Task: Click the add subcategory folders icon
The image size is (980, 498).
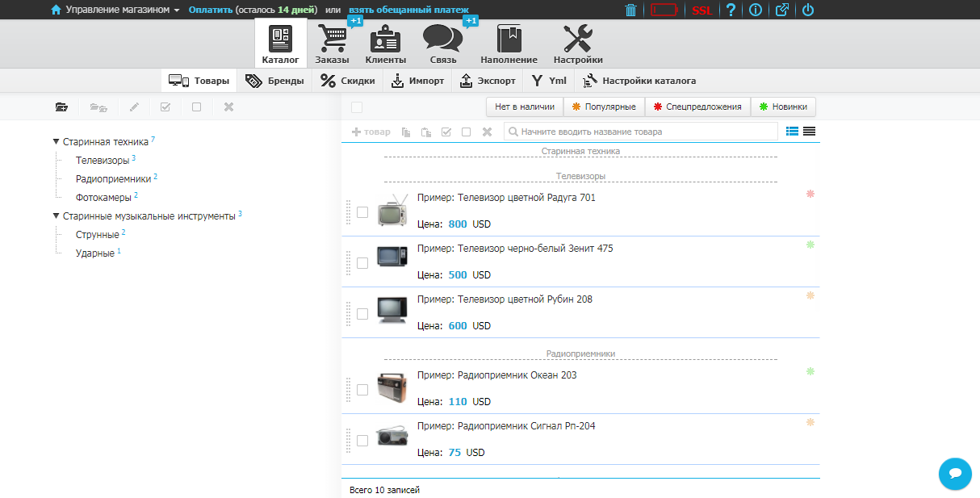Action: click(98, 107)
